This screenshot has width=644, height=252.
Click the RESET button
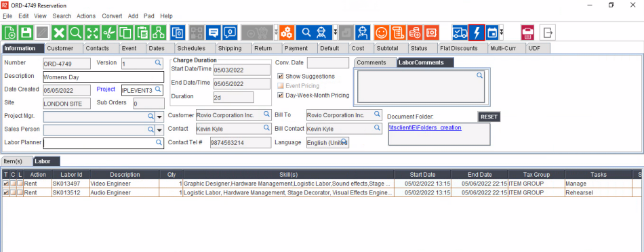click(489, 117)
